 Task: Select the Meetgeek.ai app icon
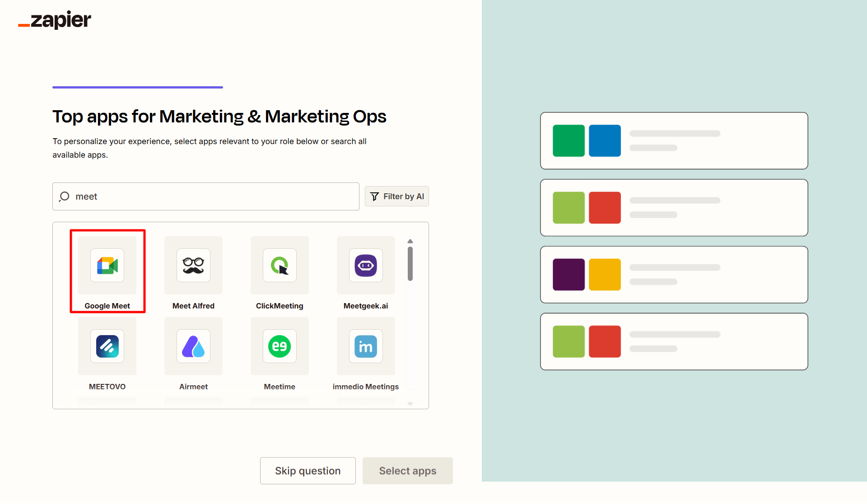coord(366,266)
